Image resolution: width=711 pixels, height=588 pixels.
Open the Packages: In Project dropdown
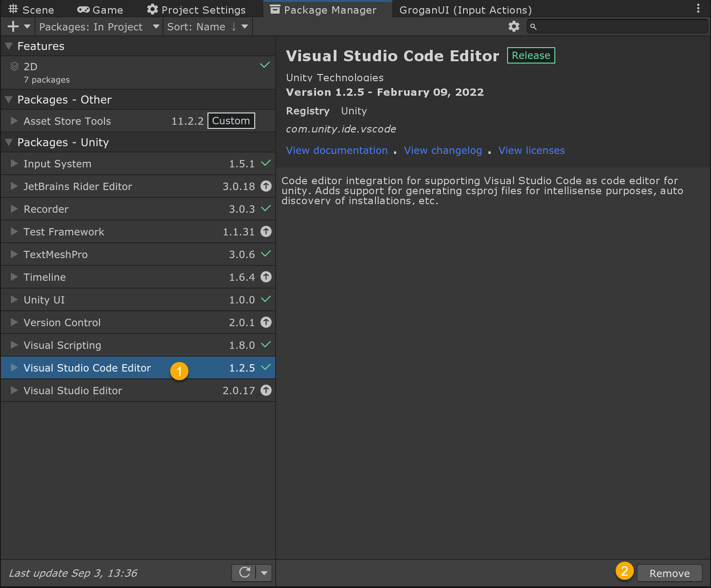click(99, 27)
